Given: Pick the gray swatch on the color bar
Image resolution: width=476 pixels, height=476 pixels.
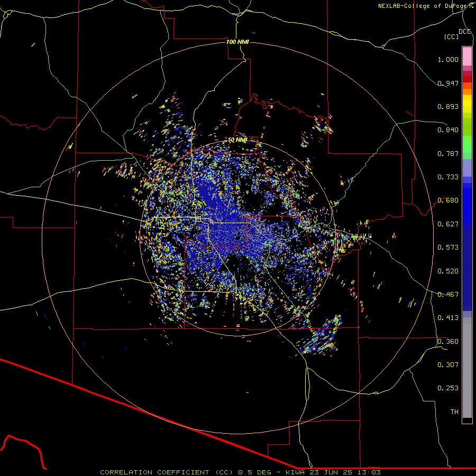Looking at the screenshot, I should [467, 368].
